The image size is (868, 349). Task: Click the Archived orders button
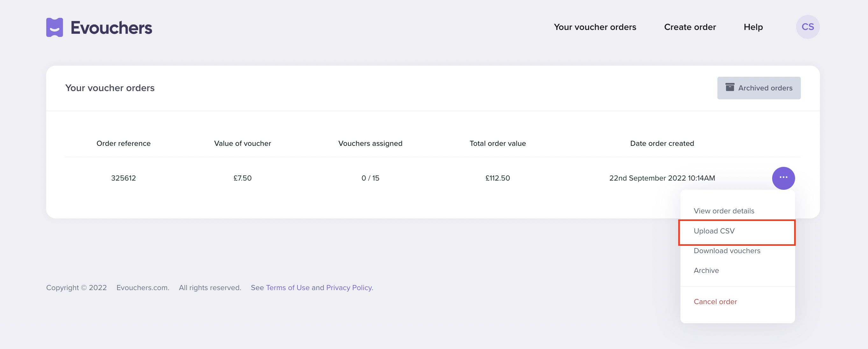pos(759,88)
